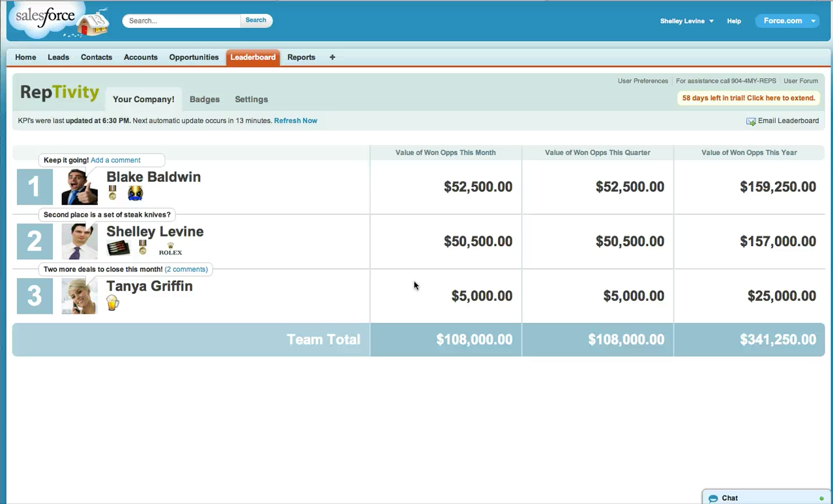Open the Reports tab
The height and width of the screenshot is (504, 833).
pyautogui.click(x=300, y=57)
